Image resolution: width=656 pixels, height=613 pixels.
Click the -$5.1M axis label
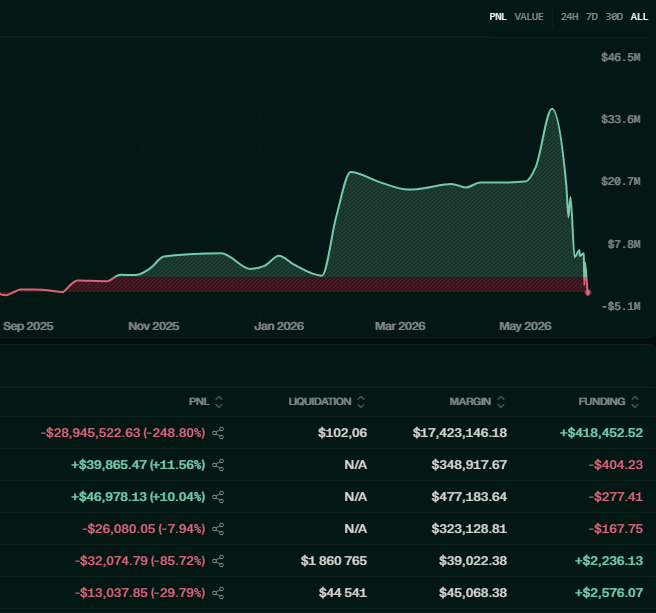[x=621, y=307]
